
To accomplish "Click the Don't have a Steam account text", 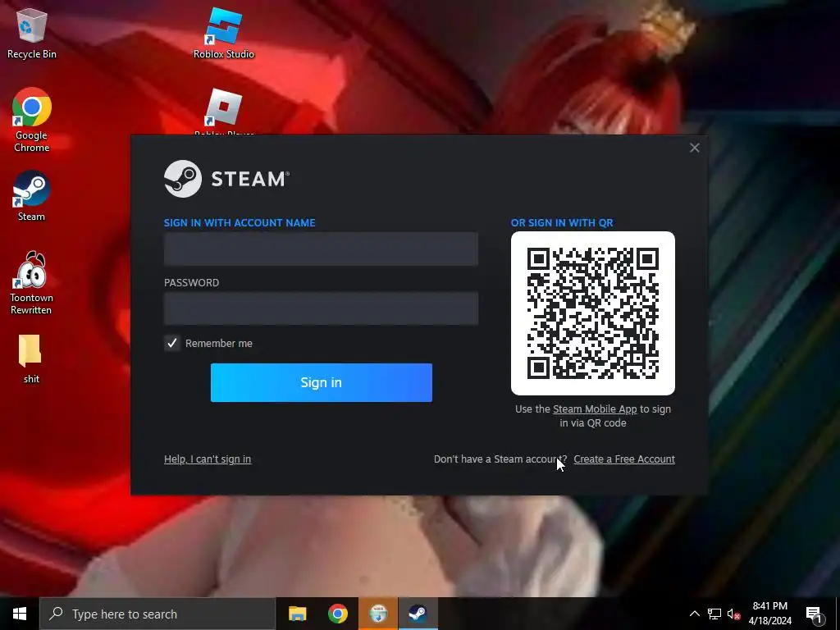I will point(500,459).
